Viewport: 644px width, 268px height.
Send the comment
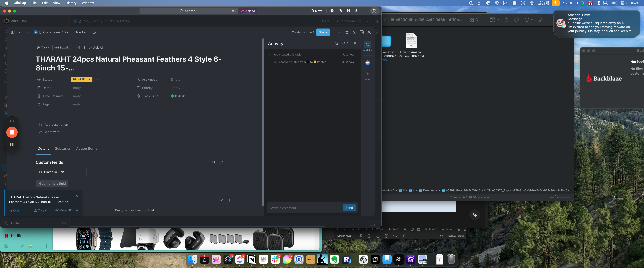[349, 208]
